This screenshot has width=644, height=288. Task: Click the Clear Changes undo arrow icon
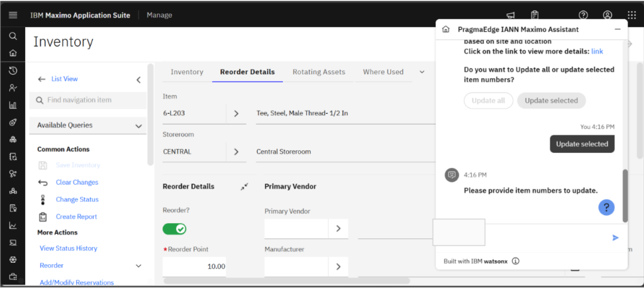tap(43, 182)
